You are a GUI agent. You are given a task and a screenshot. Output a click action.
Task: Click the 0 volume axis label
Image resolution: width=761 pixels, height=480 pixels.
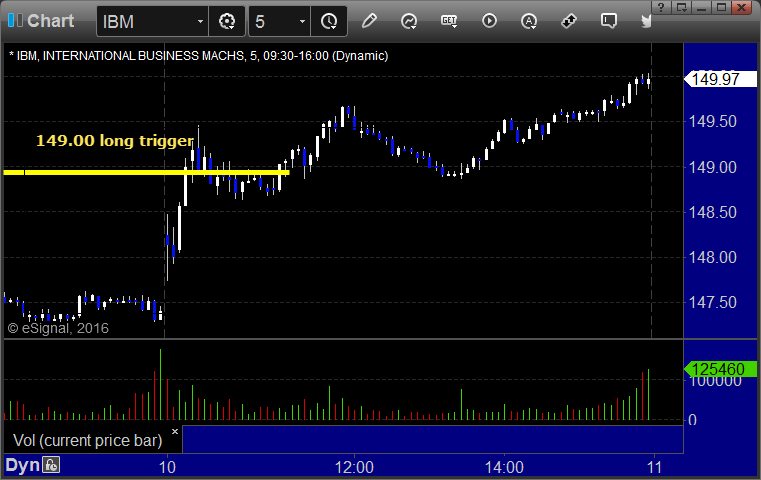[x=693, y=420]
